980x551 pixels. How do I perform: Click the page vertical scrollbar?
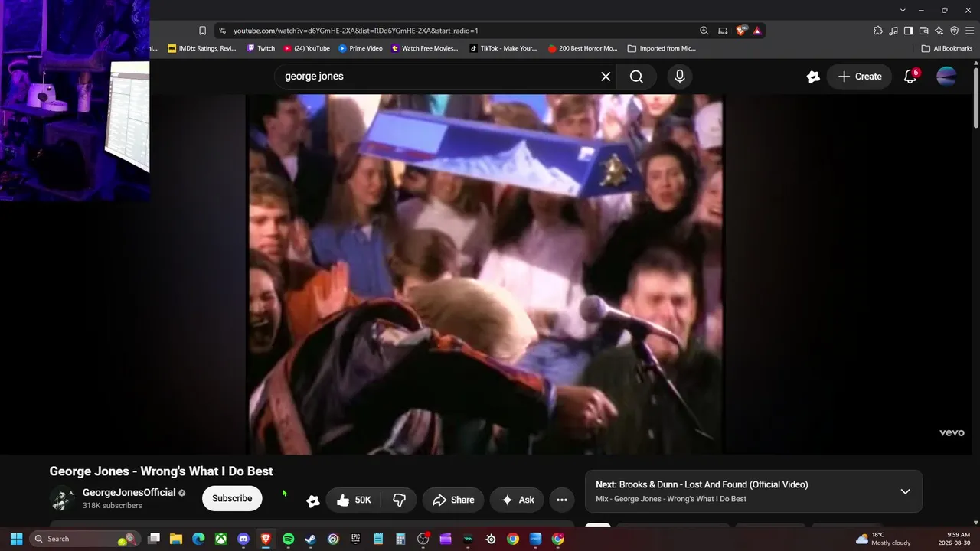click(x=975, y=98)
